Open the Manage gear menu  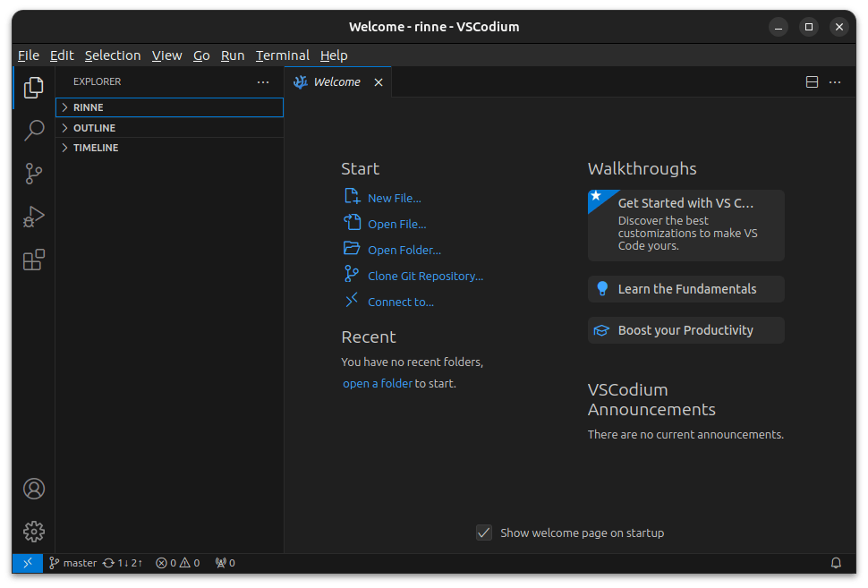34,532
